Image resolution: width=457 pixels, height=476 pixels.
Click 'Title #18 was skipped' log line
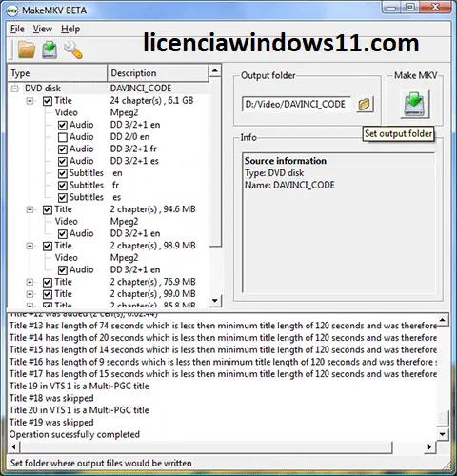point(51,398)
